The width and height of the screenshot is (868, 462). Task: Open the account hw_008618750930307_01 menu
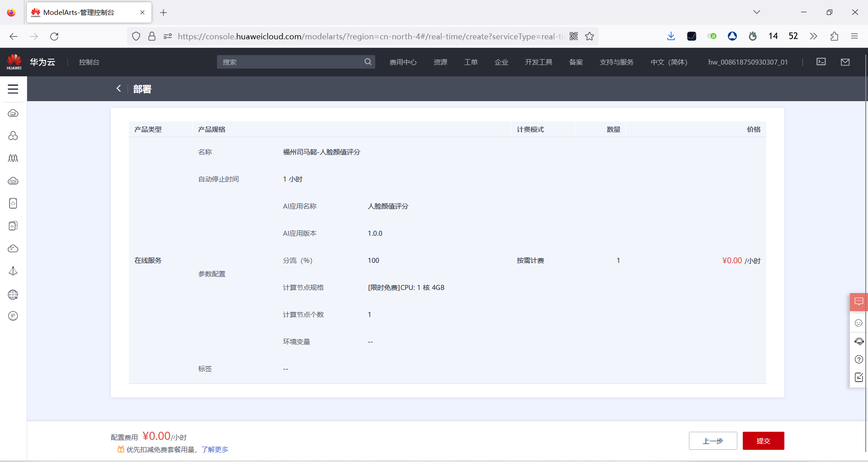pos(748,62)
